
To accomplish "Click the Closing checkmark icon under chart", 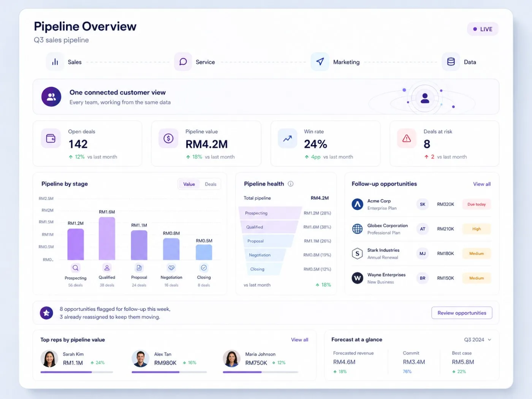I will point(204,268).
